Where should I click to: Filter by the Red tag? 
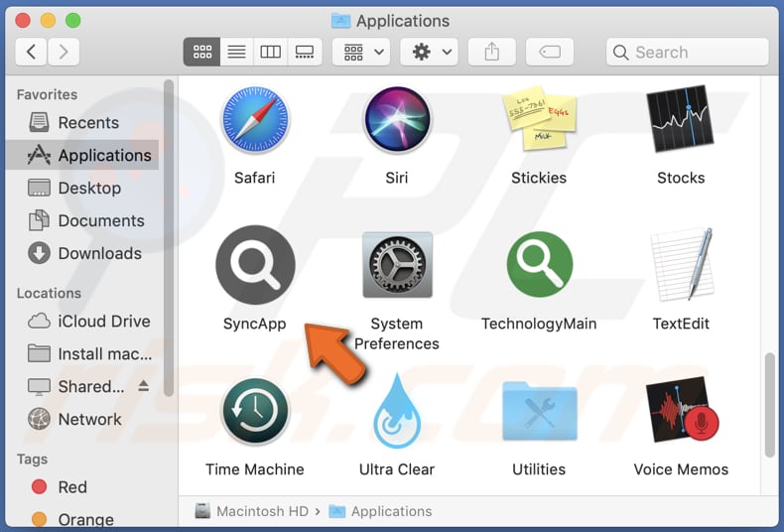pyautogui.click(x=82, y=487)
